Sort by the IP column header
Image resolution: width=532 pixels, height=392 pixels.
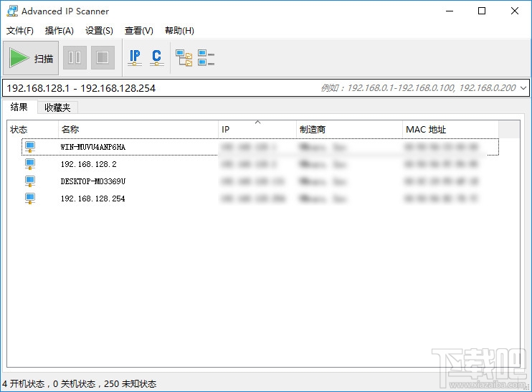pos(257,130)
